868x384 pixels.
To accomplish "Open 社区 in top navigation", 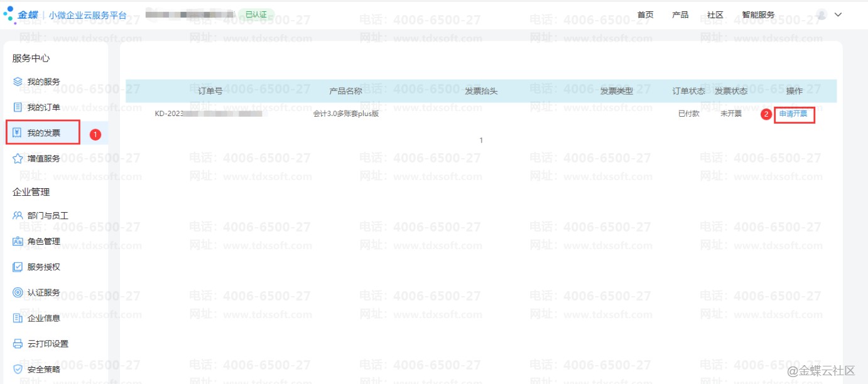I will (715, 14).
